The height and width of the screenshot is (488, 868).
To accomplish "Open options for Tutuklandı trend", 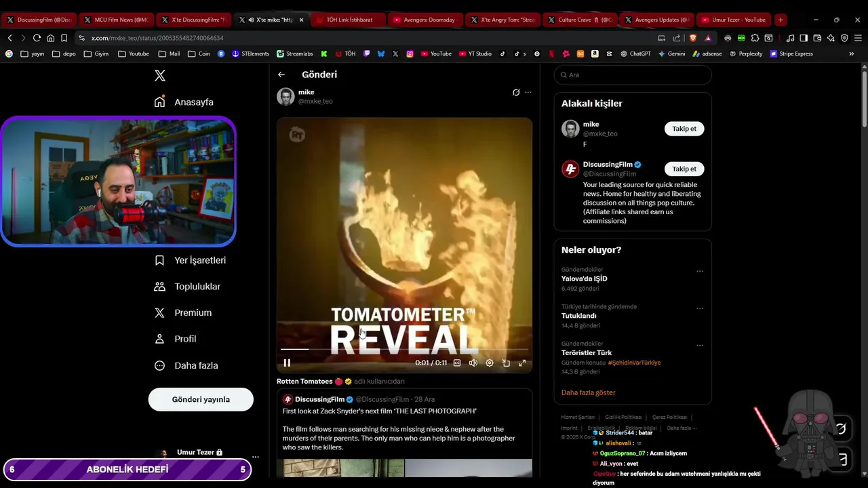I will pos(700,308).
